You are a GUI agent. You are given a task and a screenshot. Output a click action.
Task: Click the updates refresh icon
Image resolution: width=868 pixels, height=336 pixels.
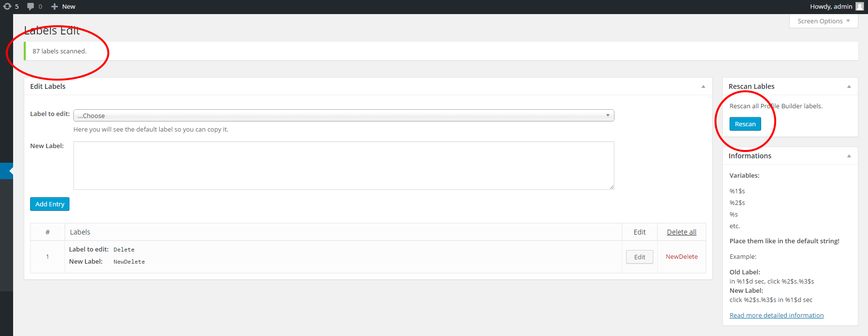(x=7, y=6)
